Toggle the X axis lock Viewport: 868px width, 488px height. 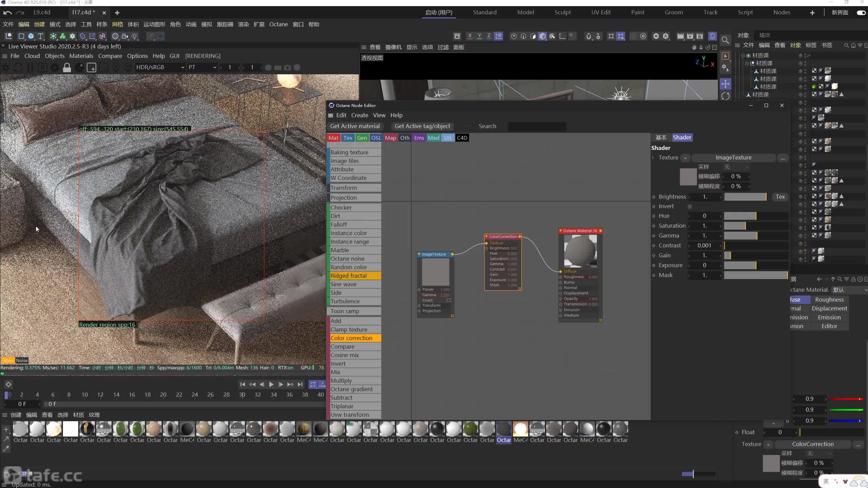coord(470,36)
